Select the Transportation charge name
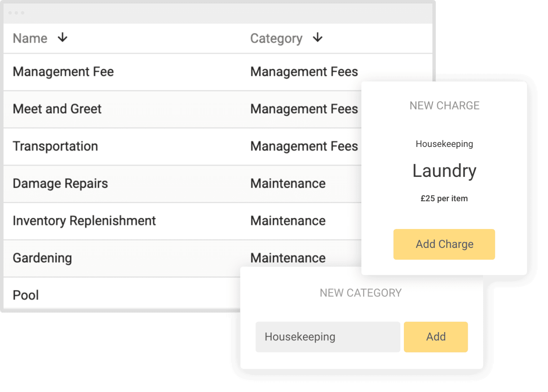The width and height of the screenshot is (548, 392). tap(55, 146)
